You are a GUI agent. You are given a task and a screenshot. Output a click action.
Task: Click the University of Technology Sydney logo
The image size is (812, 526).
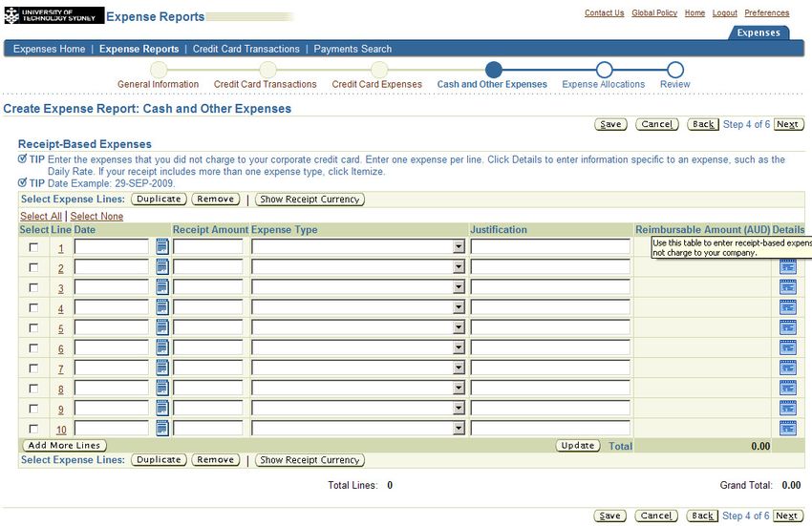(x=53, y=15)
